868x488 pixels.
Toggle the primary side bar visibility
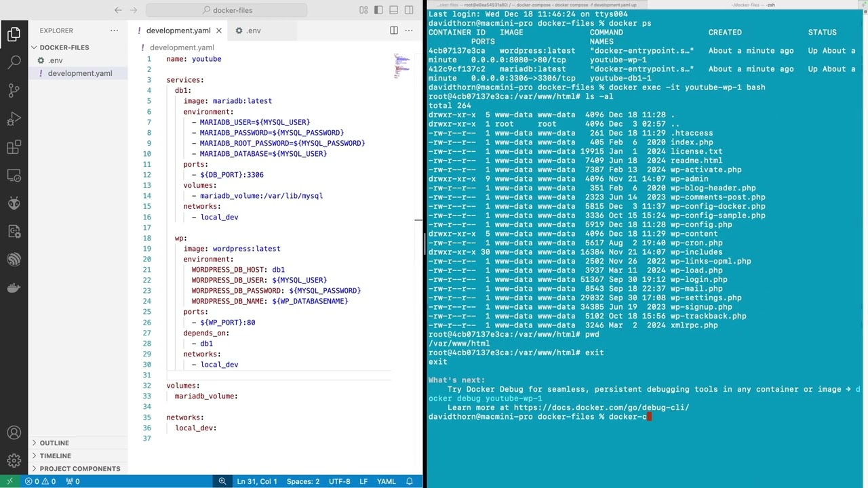pyautogui.click(x=379, y=10)
